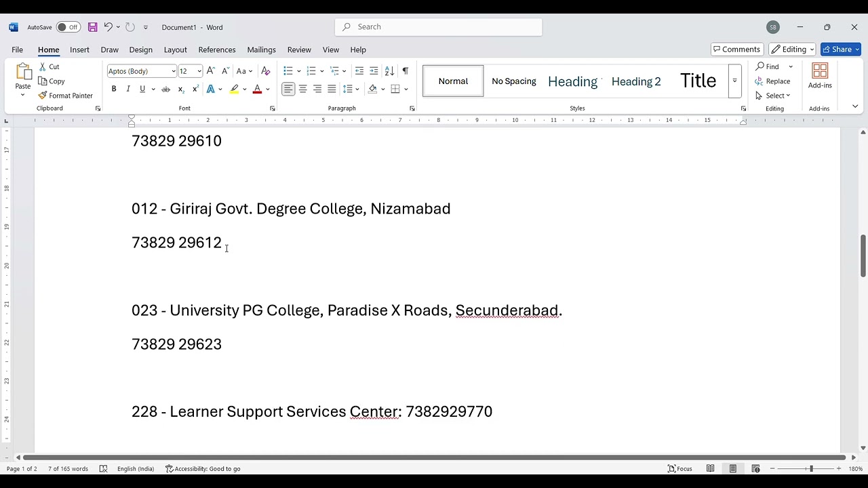The image size is (868, 488).
Task: Open the font name dropdown
Action: point(173,71)
